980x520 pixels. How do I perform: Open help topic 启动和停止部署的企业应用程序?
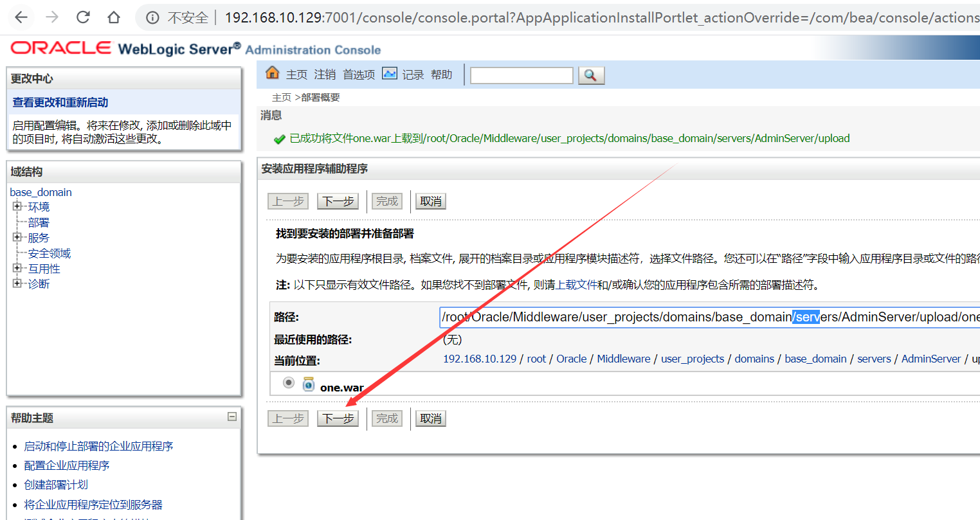click(98, 446)
